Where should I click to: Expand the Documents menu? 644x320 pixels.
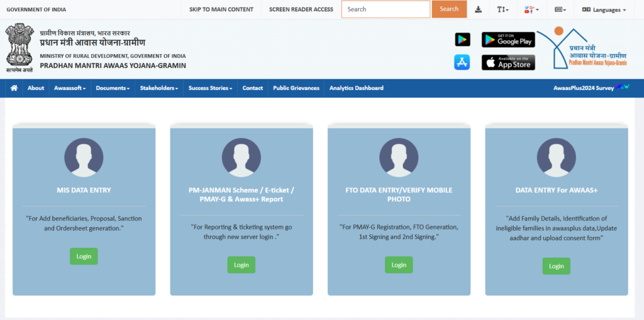(x=113, y=88)
